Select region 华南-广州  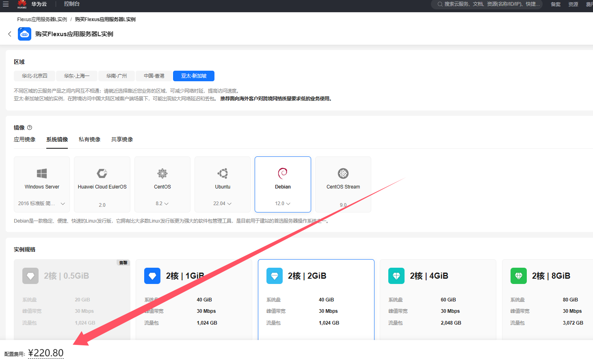click(x=117, y=76)
